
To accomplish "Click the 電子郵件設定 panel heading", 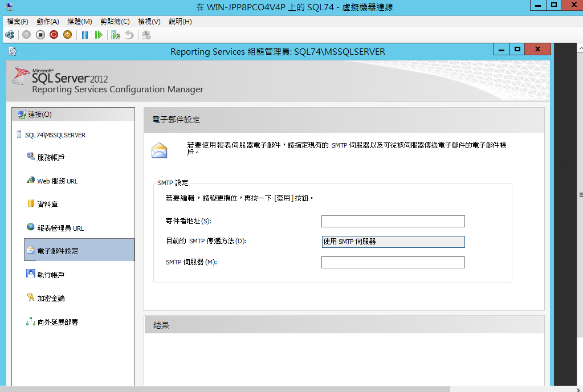I will point(176,120).
